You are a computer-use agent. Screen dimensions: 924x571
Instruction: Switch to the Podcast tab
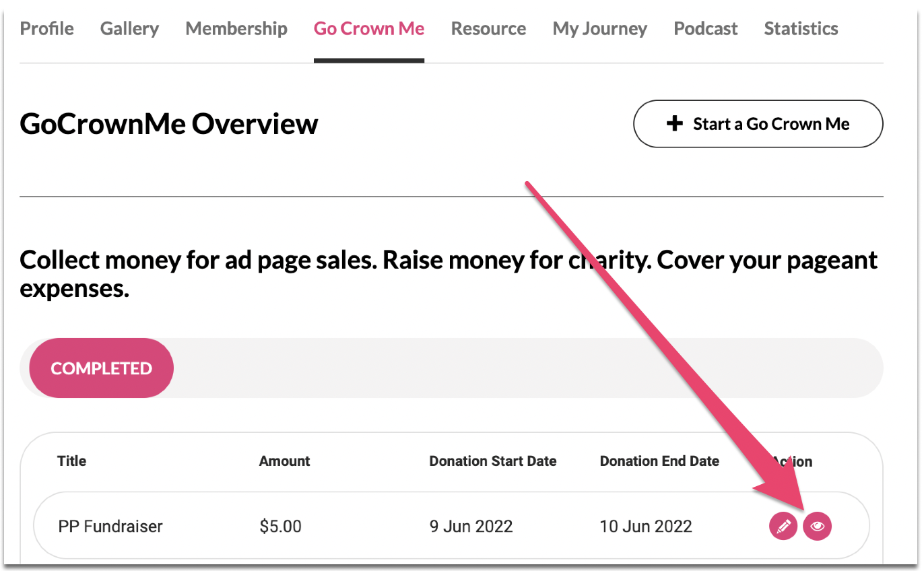(706, 29)
